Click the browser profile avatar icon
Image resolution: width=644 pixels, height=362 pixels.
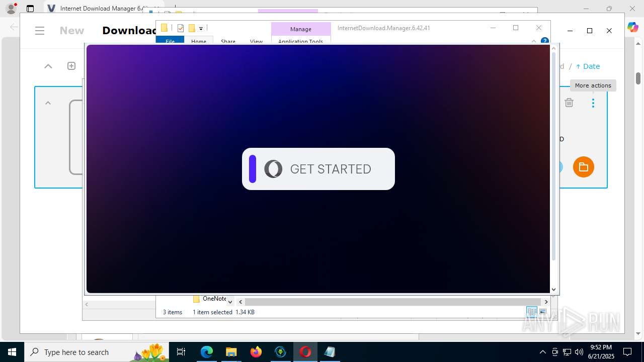click(x=11, y=9)
